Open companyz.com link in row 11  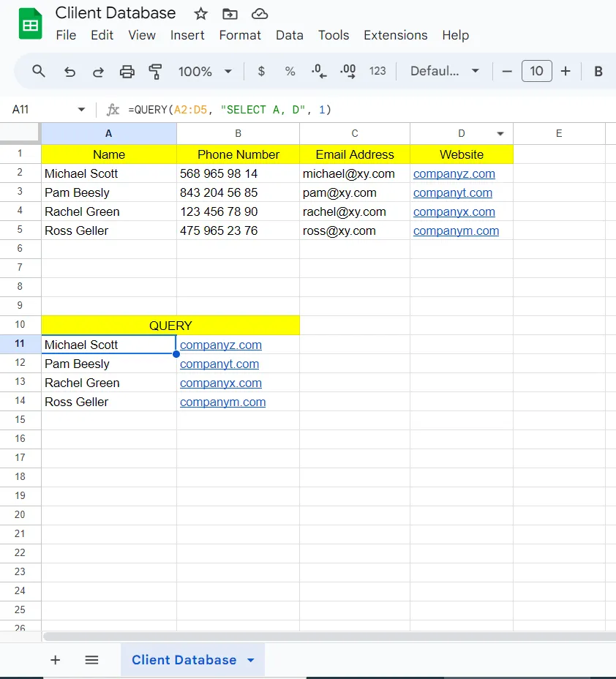click(x=221, y=345)
